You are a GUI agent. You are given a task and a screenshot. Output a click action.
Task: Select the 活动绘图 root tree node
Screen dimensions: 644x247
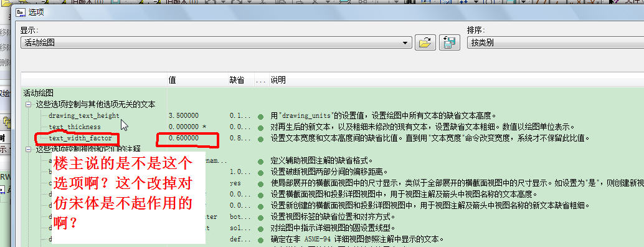point(38,94)
